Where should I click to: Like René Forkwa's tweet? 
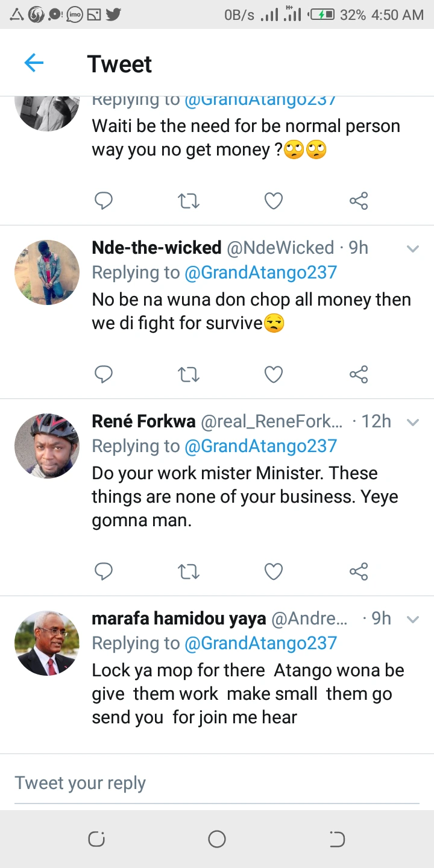(274, 571)
